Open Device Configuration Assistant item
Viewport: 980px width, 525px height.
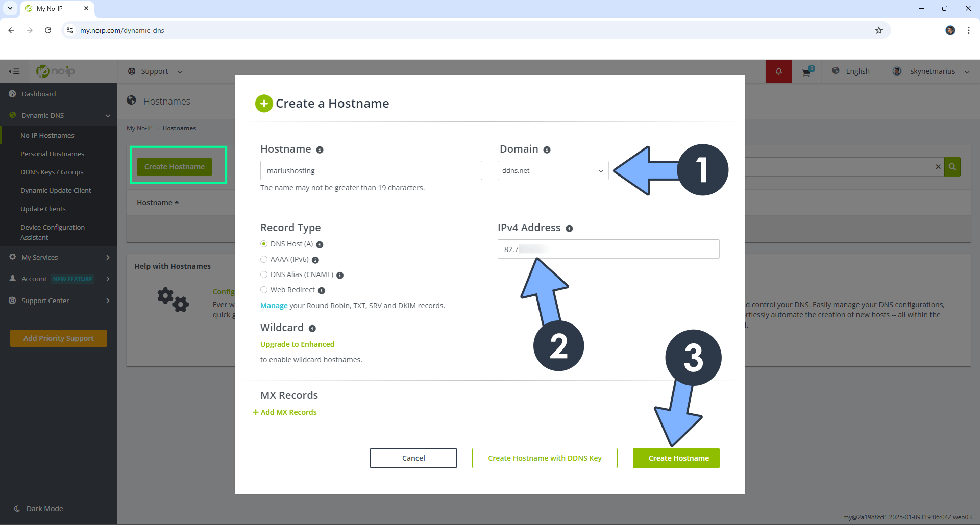(53, 232)
